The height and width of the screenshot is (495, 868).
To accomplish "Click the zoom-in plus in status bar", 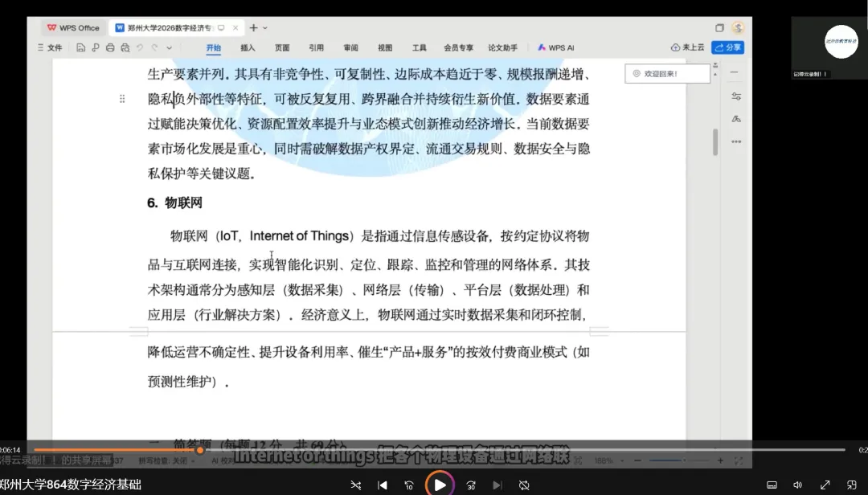I will point(720,460).
